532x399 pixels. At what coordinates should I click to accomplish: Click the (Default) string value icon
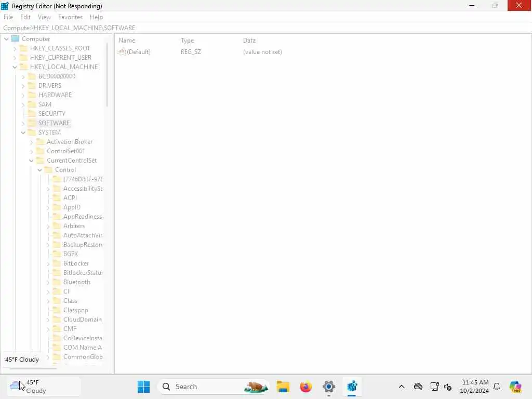point(122,51)
